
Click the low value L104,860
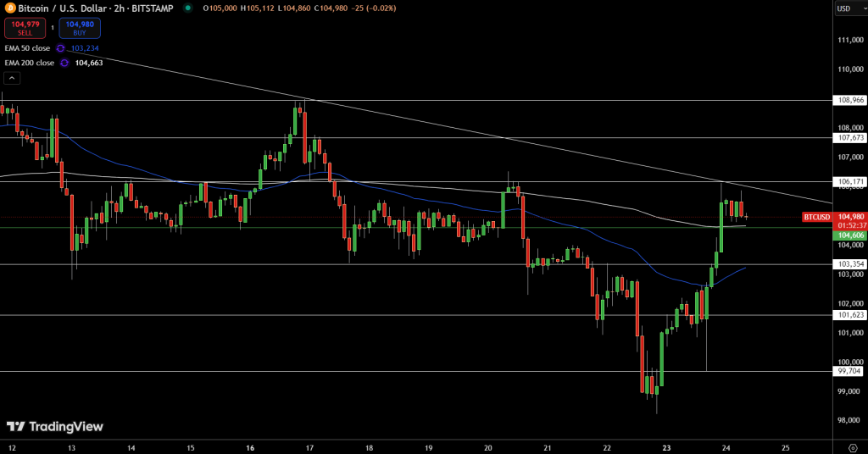point(294,8)
